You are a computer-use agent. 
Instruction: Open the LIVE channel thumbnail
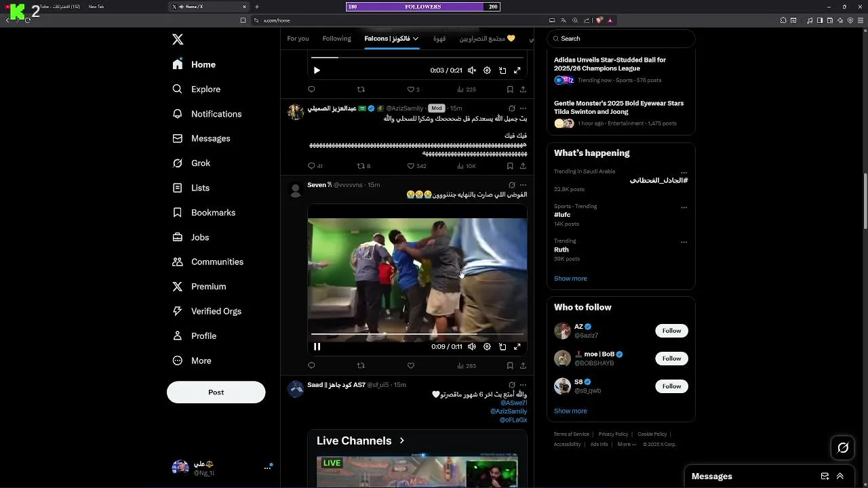(417, 472)
